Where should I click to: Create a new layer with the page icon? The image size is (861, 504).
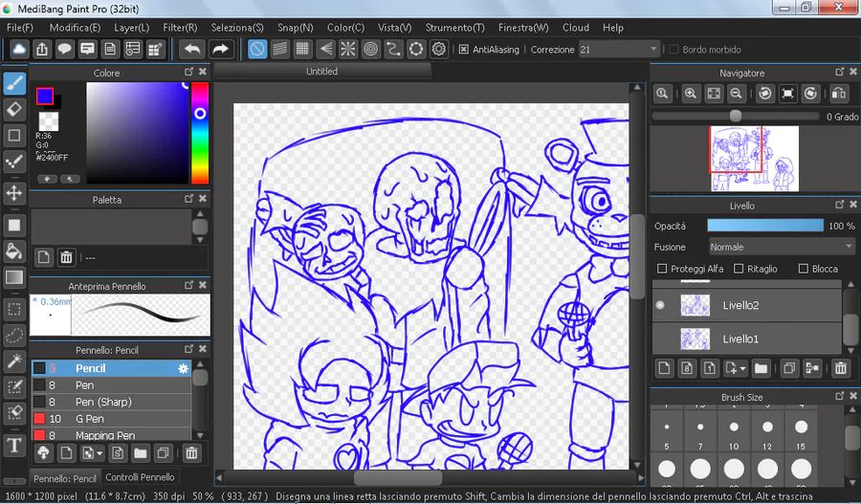[664, 368]
